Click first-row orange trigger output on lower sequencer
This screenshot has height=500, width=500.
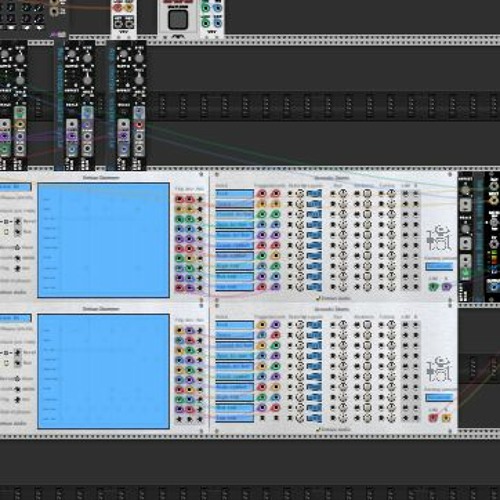(x=179, y=330)
